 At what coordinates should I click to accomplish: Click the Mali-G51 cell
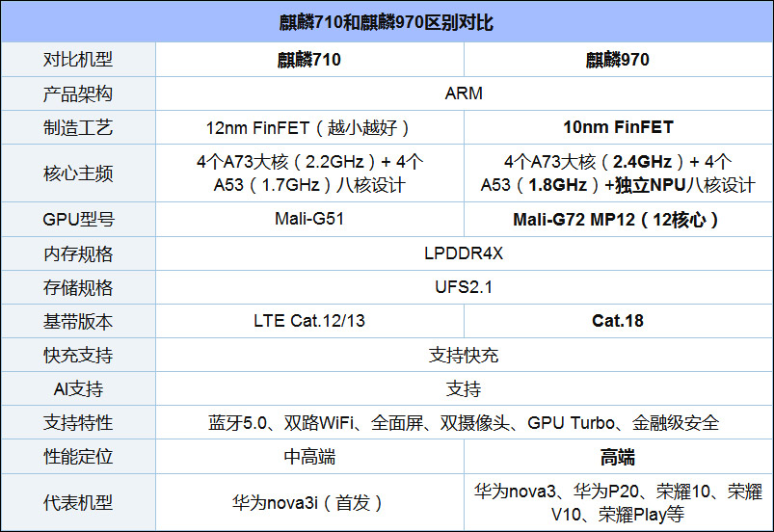309,219
